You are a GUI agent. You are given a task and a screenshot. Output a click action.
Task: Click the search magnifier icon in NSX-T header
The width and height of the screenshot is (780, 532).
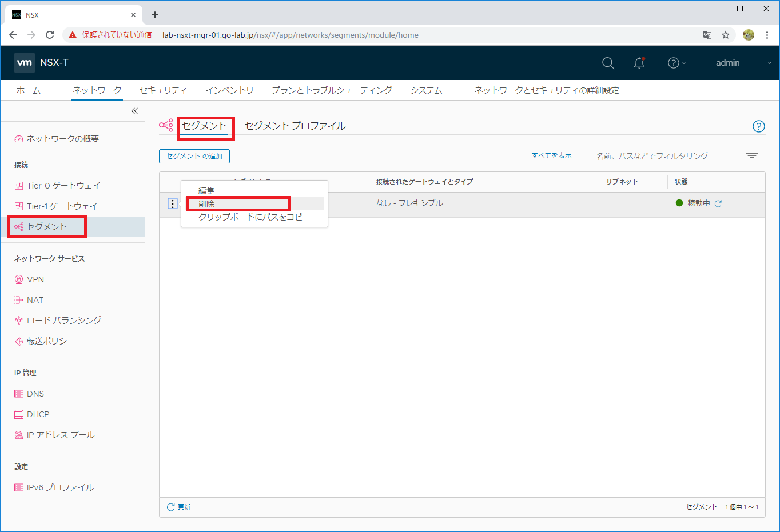coord(608,63)
